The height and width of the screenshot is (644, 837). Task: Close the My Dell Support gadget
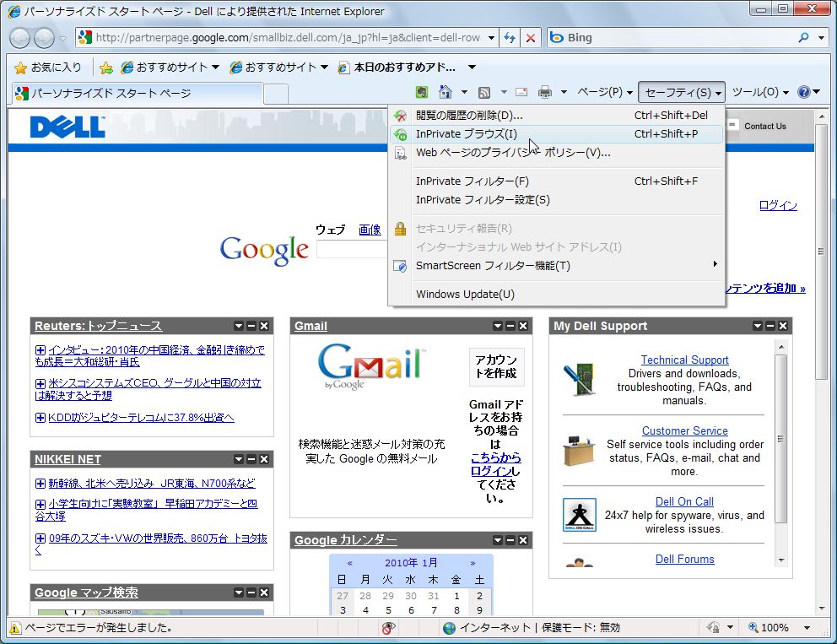(x=783, y=326)
